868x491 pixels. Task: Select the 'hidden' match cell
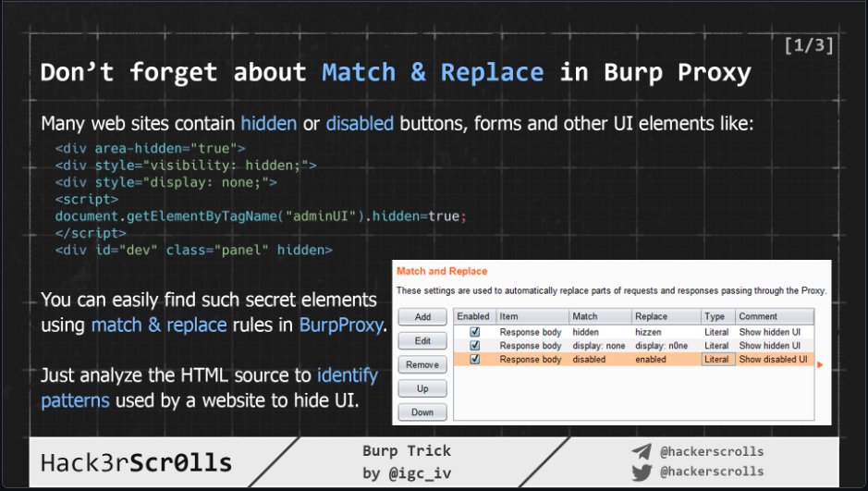pos(586,332)
